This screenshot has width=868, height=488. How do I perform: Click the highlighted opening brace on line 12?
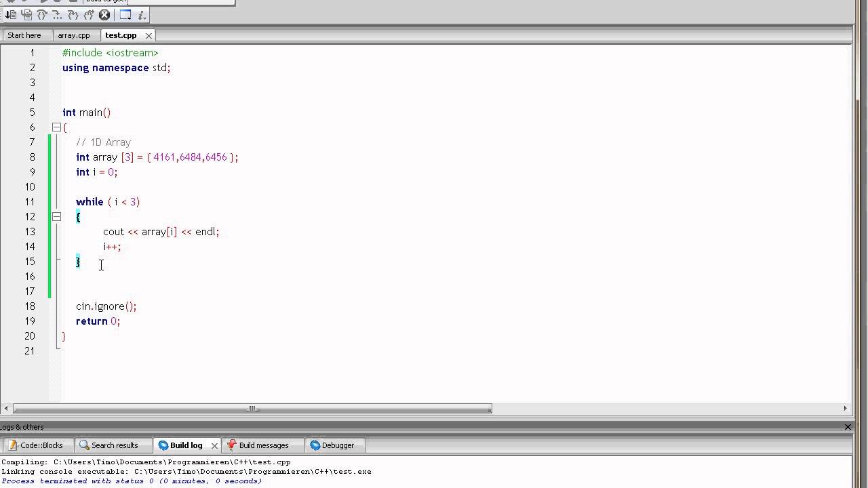(x=78, y=217)
